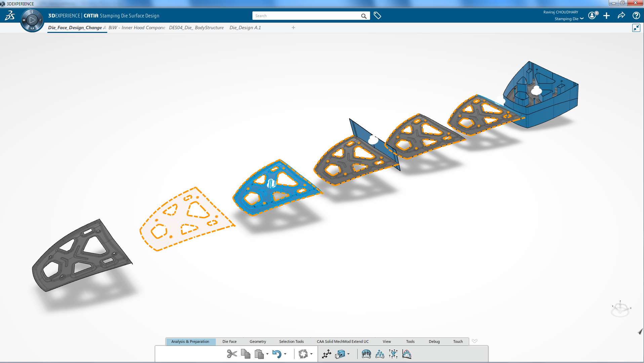Toggle the fullscreen collapse arrows button
Image resolution: width=644 pixels, height=363 pixels.
point(636,28)
